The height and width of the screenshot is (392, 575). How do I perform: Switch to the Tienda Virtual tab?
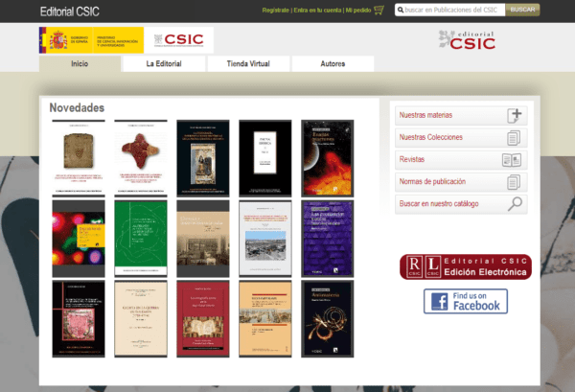coord(248,64)
